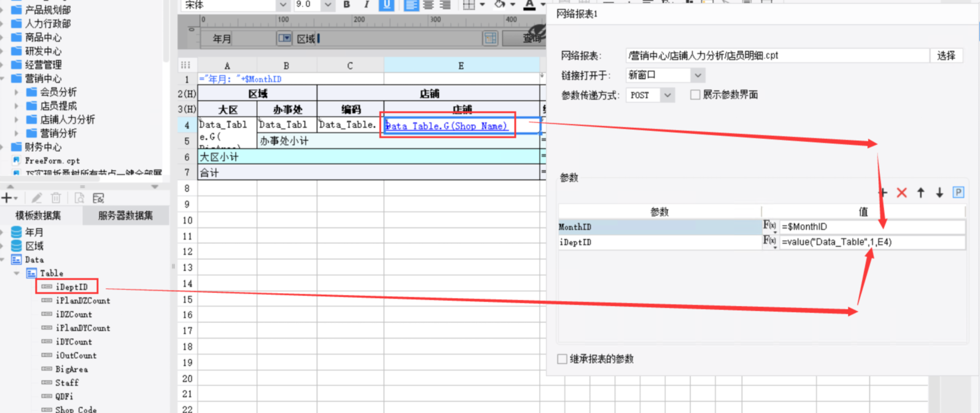Open formula editor for iDeptID value
Screen dimensions: 980x413
(x=770, y=242)
